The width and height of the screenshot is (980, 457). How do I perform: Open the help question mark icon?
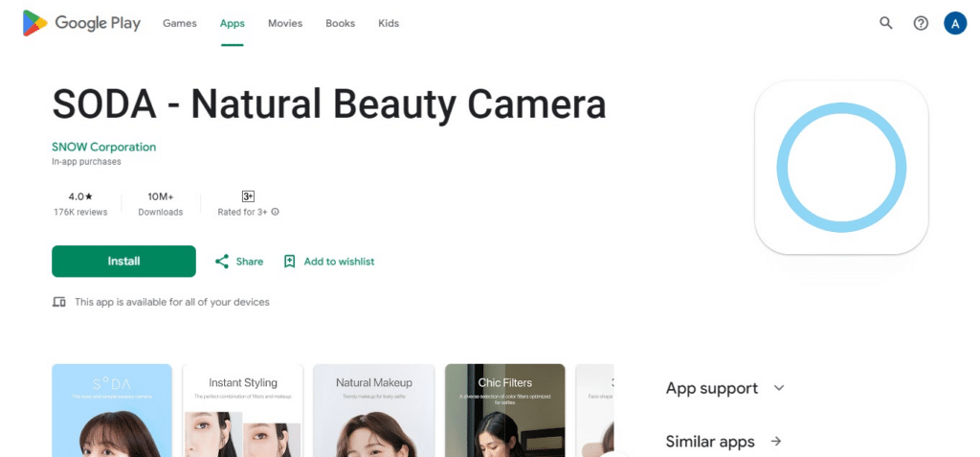coord(921,23)
